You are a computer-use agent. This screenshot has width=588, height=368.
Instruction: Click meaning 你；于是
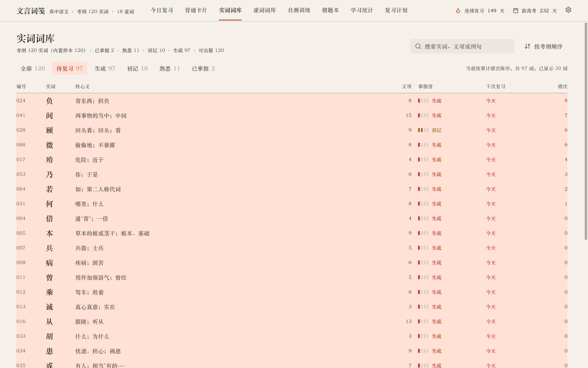(x=87, y=174)
